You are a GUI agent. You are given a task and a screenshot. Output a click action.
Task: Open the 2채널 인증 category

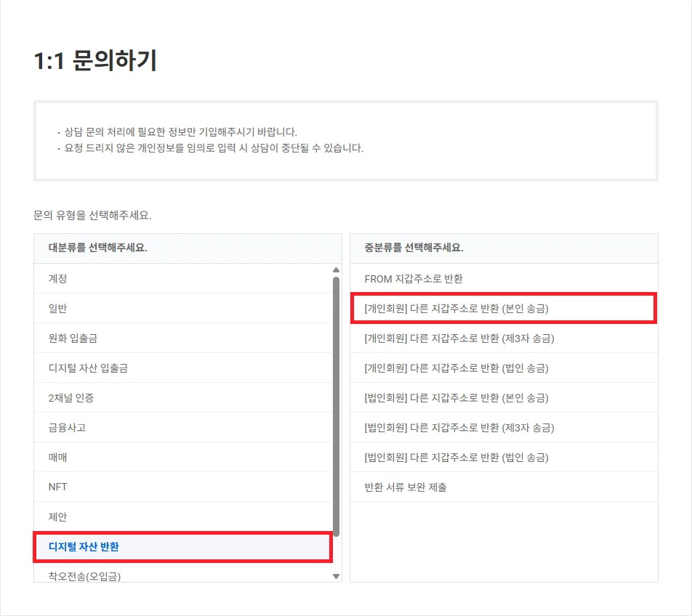point(182,398)
